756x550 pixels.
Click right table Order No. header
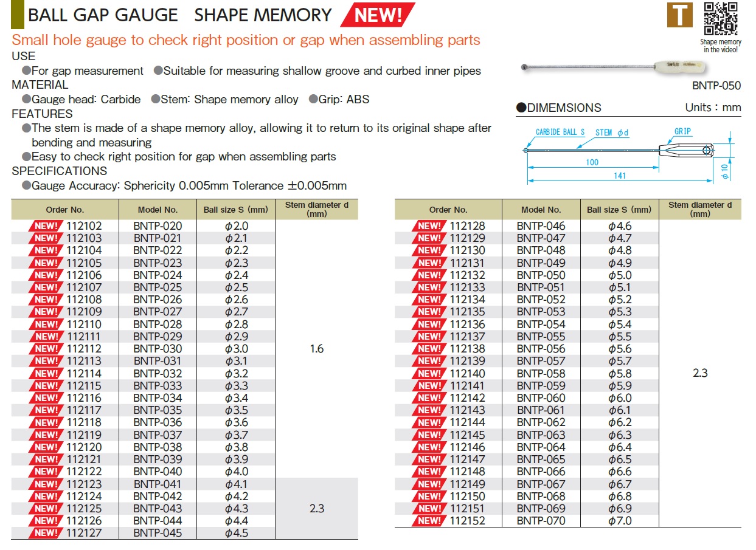tap(448, 210)
